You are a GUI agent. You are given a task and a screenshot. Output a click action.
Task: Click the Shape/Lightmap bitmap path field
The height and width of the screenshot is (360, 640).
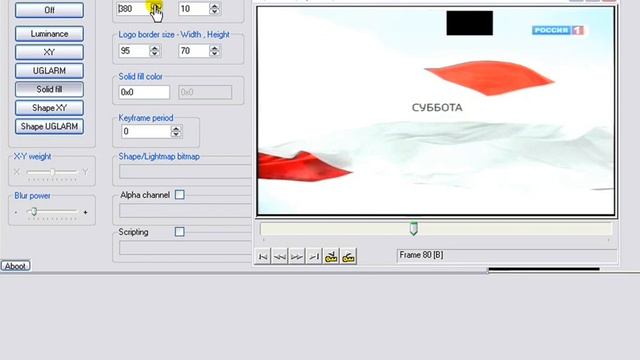186,171
